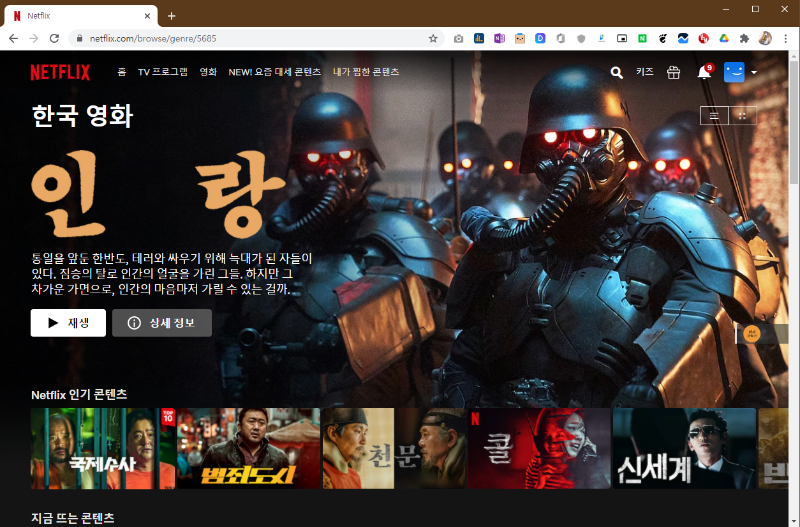Viewport: 800px width, 527px height.
Task: Open 내가 찜한 콘텐츠 list
Action: (x=366, y=72)
